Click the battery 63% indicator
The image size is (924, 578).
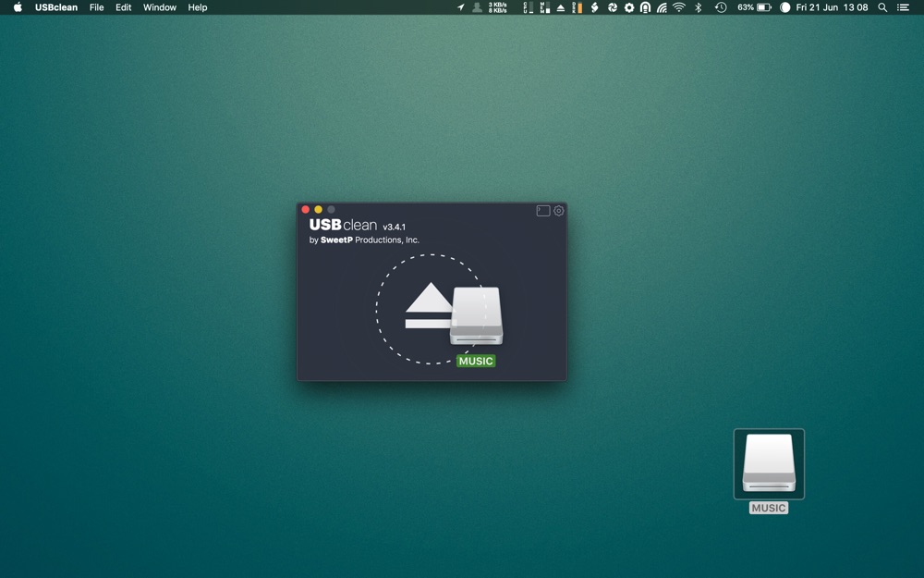click(754, 7)
